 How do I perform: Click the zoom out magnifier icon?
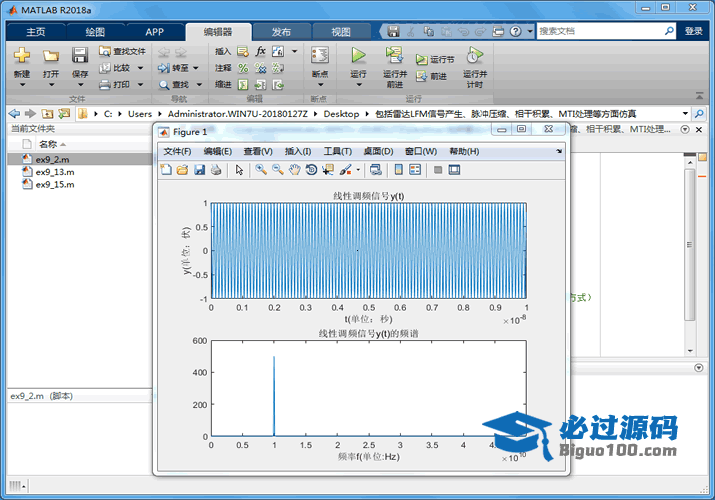(277, 170)
